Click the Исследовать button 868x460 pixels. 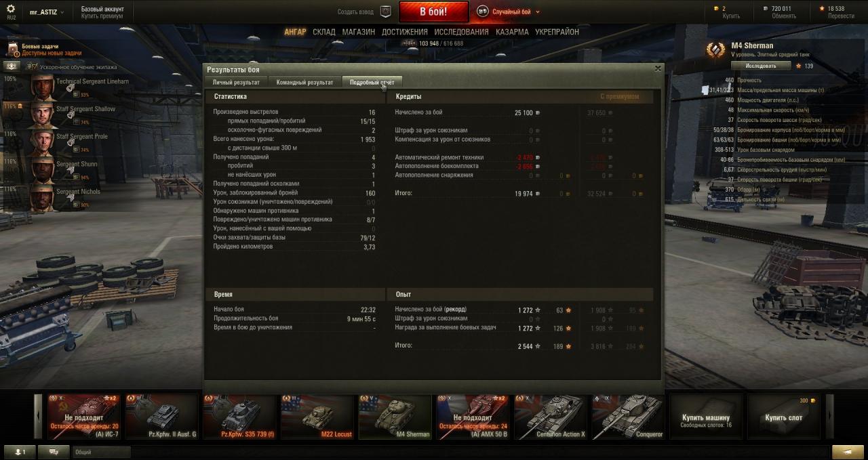[x=761, y=66]
